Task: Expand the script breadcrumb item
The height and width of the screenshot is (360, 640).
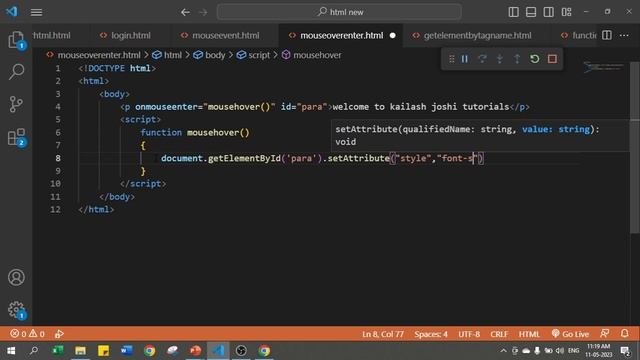Action: (253, 55)
